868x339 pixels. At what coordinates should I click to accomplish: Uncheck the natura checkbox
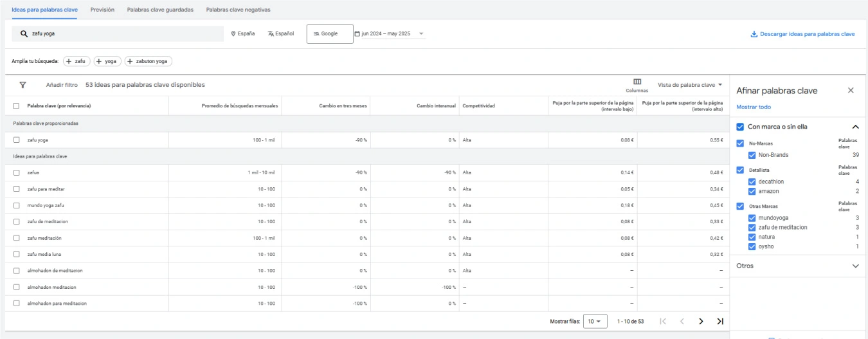point(752,237)
